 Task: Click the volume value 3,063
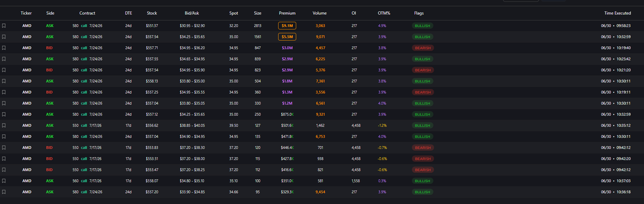pyautogui.click(x=320, y=25)
